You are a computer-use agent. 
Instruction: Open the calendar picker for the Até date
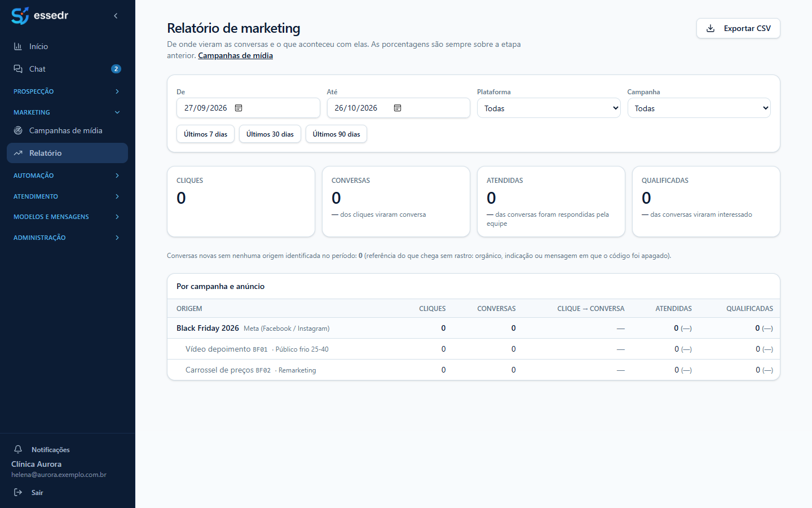[398, 108]
